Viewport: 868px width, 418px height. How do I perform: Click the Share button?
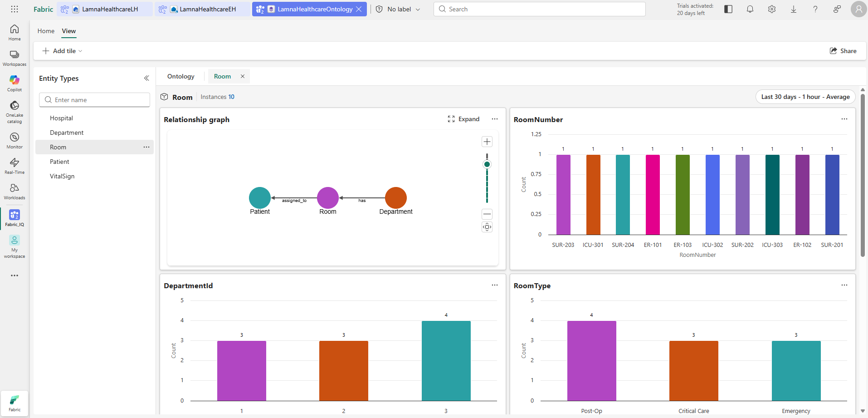[843, 51]
